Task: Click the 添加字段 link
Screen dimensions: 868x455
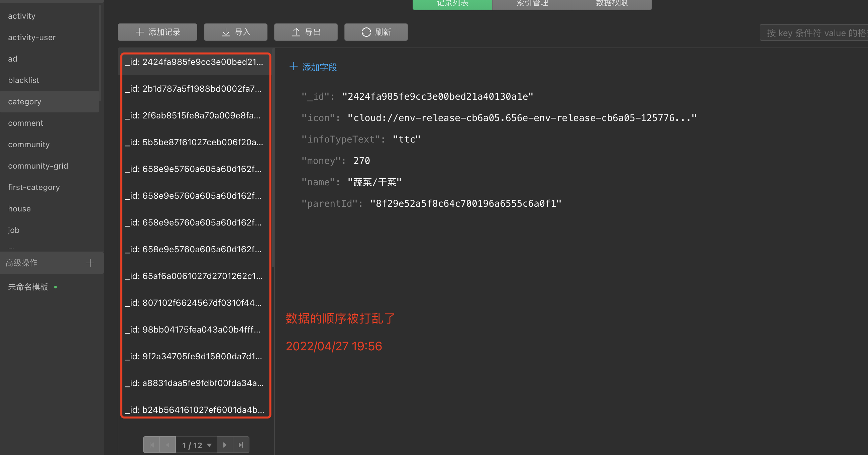Action: tap(319, 67)
